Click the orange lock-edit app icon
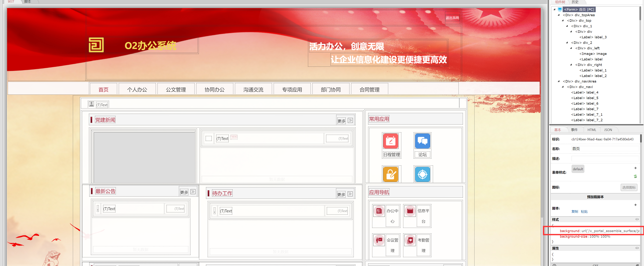Screen dimensions: 644x266 [x=390, y=174]
